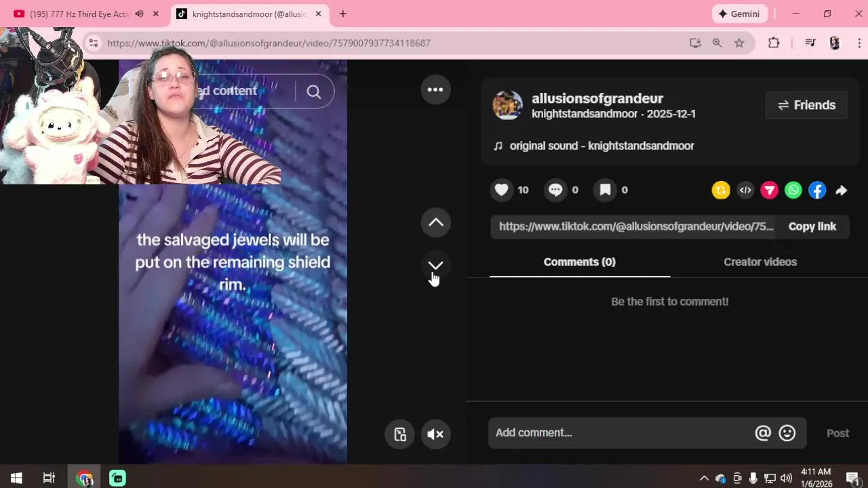Click the Post comment button
The image size is (868, 488).
(837, 433)
